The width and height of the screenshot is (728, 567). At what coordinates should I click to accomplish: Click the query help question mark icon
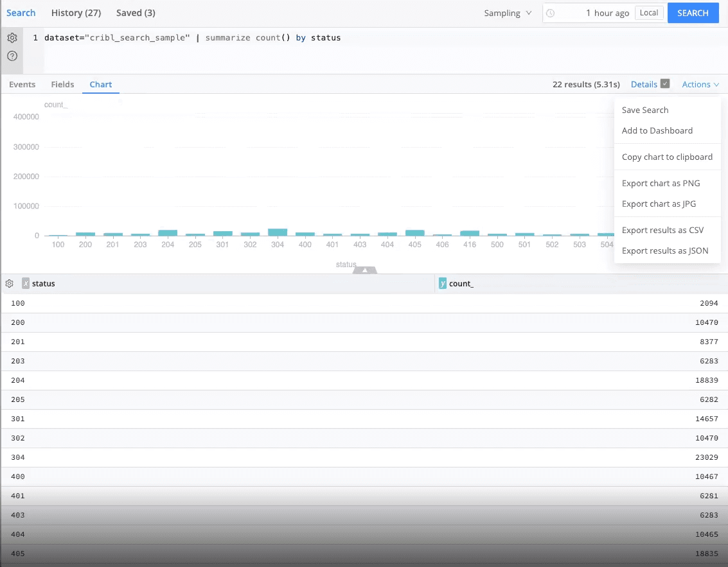point(12,56)
